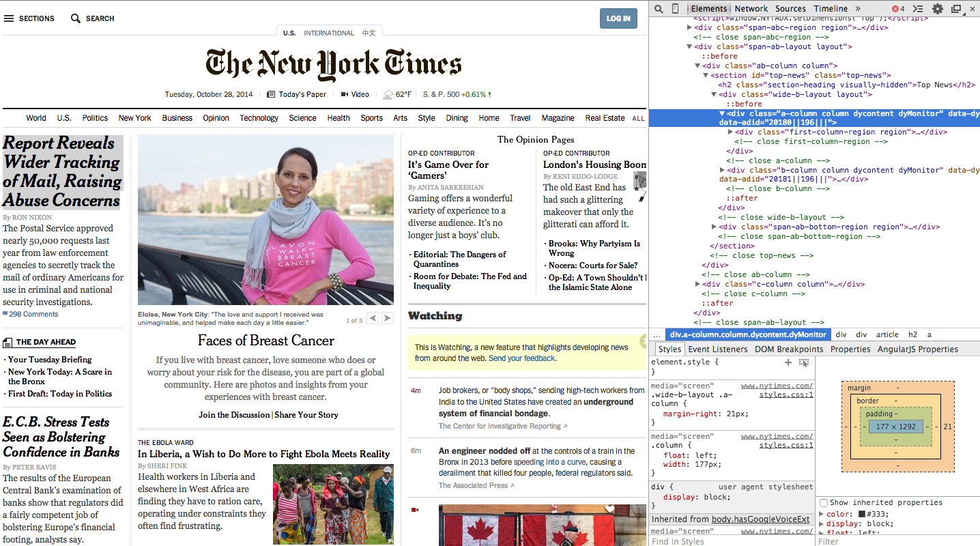The width and height of the screenshot is (980, 546).
Task: Click the comments bubble icon next to 298 Comments
Action: 5,314
